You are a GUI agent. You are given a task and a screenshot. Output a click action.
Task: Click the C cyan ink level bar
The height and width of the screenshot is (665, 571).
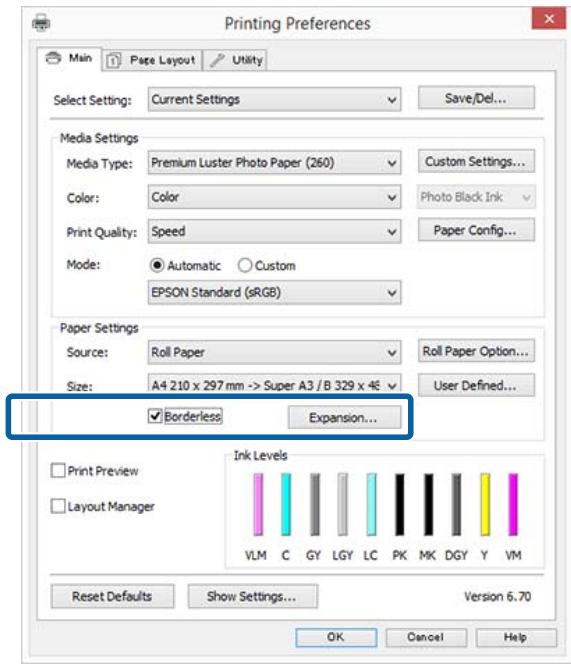click(x=286, y=505)
